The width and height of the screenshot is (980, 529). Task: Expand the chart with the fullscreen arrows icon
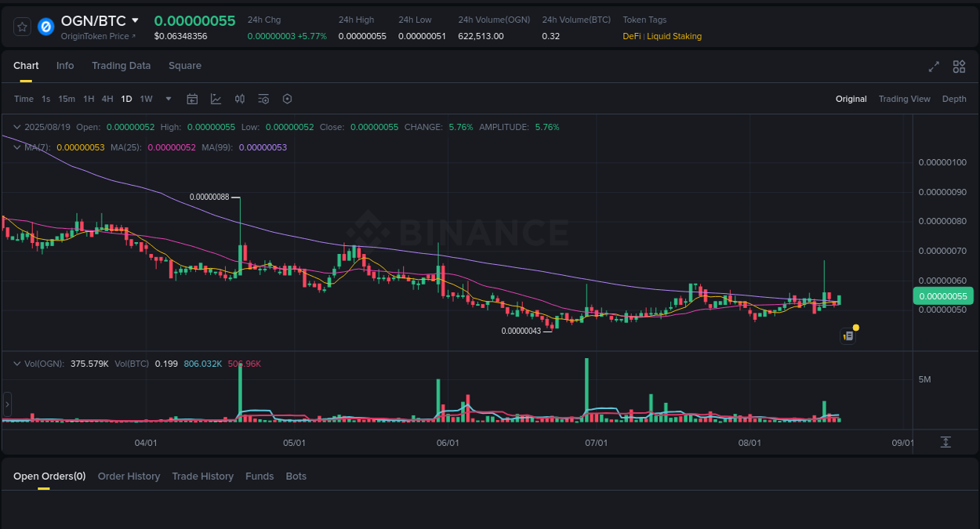(x=933, y=67)
